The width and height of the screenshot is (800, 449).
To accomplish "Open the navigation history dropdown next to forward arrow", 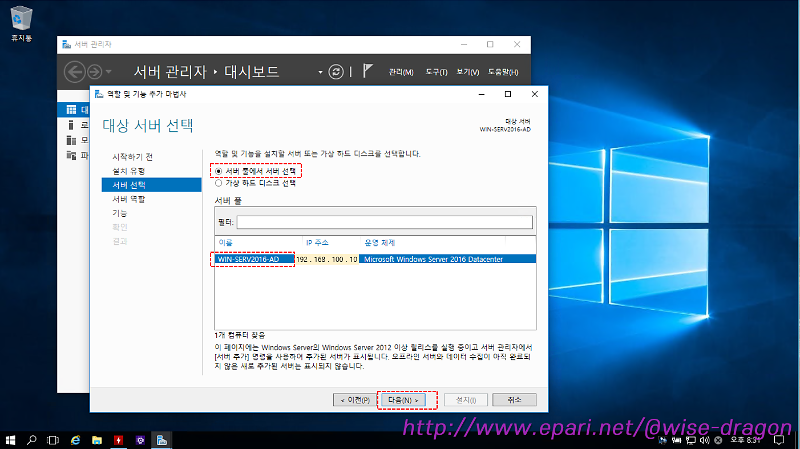I will point(109,72).
